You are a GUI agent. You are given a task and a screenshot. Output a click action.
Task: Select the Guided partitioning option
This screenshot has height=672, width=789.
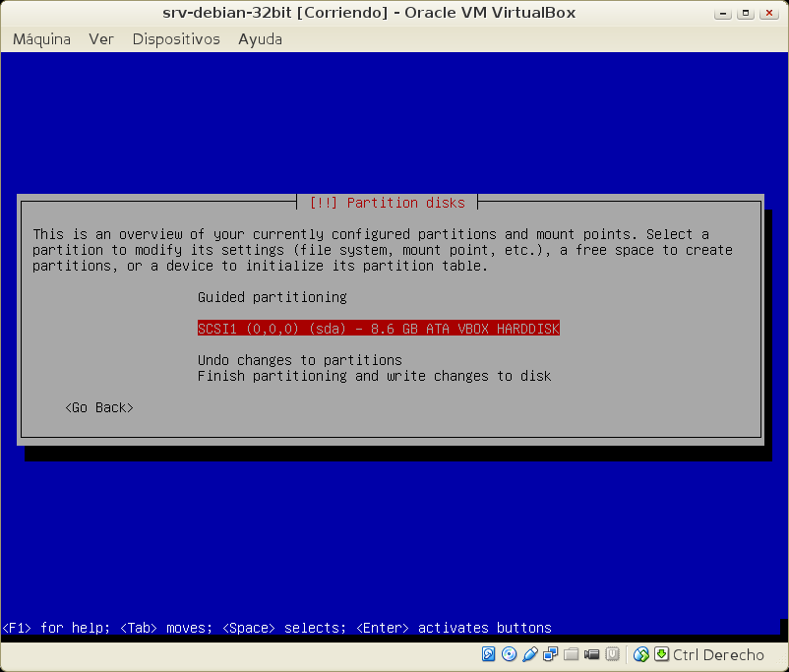coord(272,297)
